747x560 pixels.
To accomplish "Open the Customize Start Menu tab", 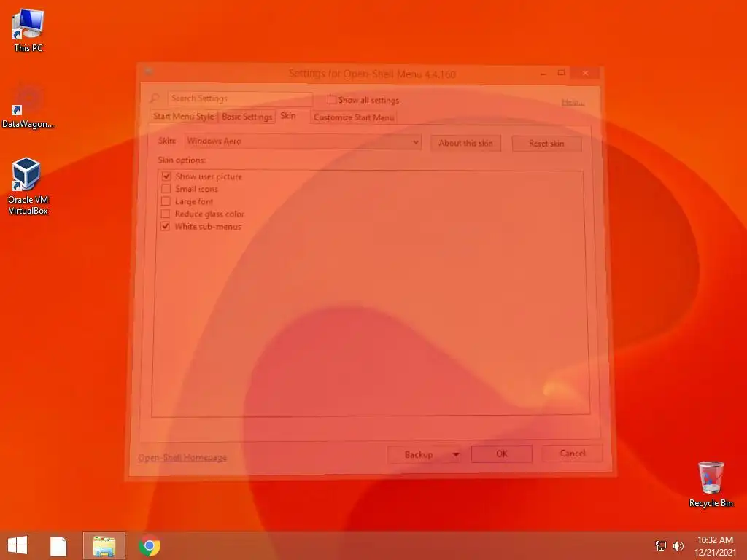I will tap(354, 117).
